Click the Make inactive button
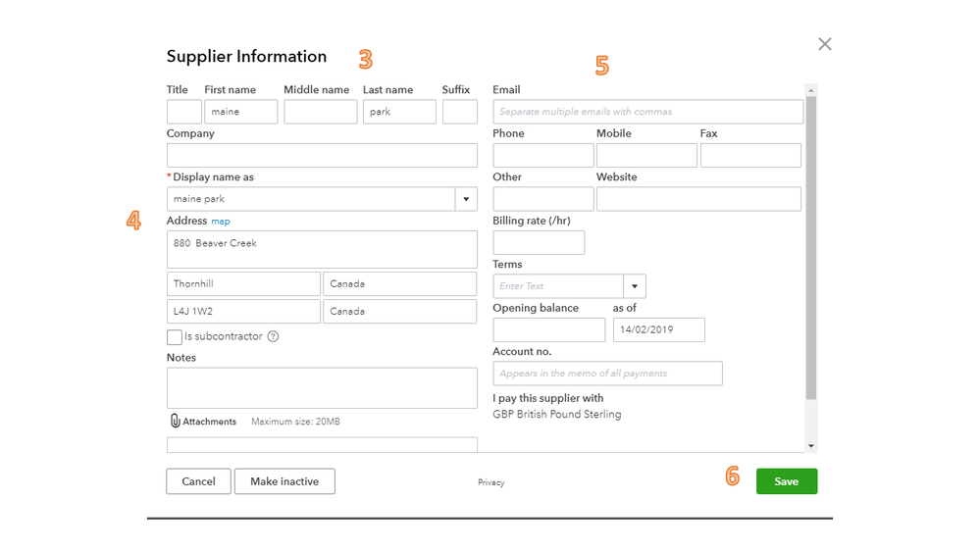This screenshot has height=551, width=980. click(284, 481)
